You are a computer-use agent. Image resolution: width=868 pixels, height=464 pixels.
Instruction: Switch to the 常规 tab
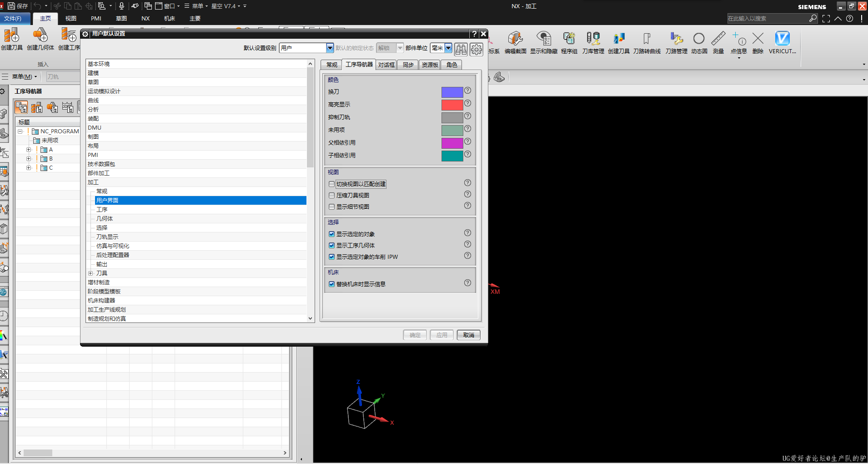(332, 65)
